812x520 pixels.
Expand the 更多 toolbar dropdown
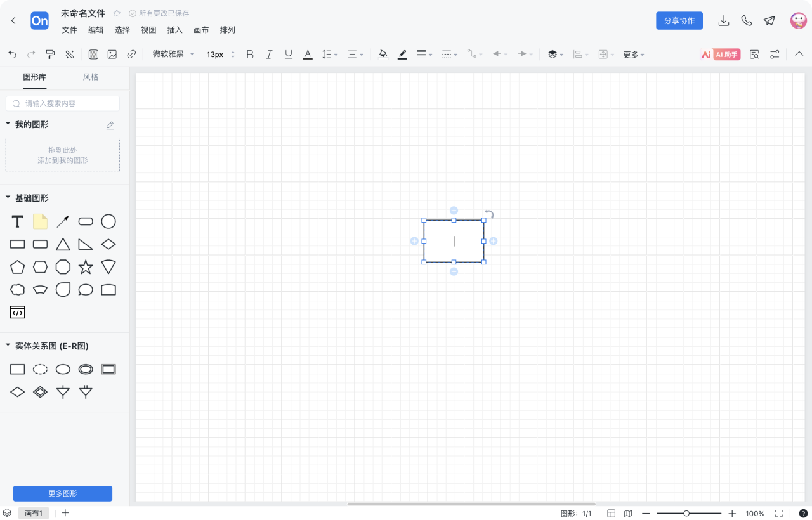633,55
